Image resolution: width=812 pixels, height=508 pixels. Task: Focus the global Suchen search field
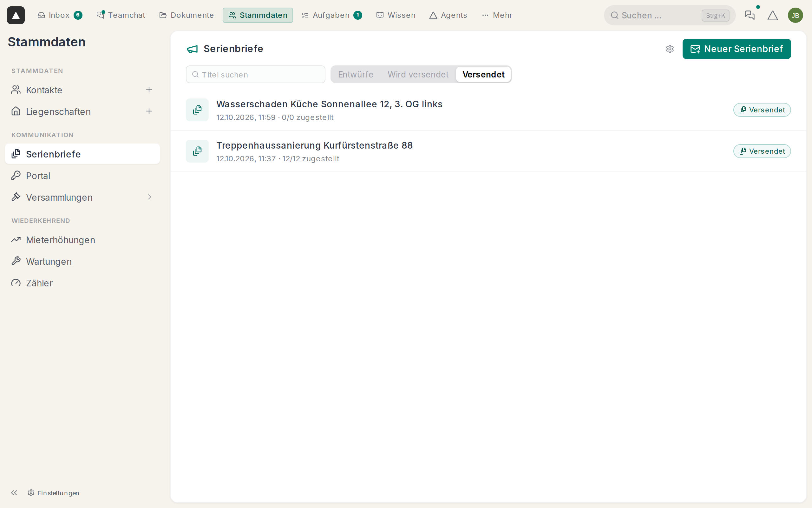pyautogui.click(x=669, y=15)
